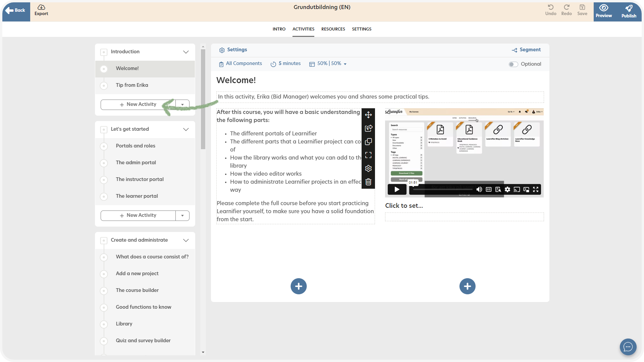Toggle the Optional switch
This screenshot has height=362, width=644.
coord(513,64)
